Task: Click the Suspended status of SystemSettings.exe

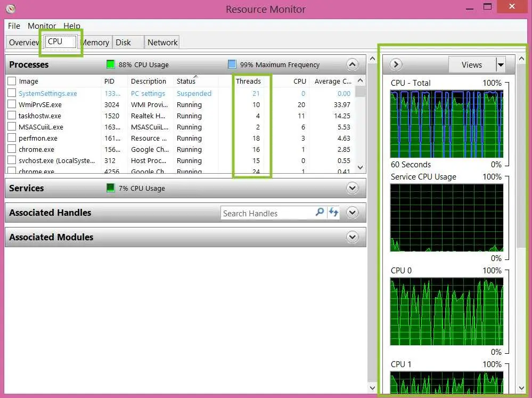Action: 194,93
